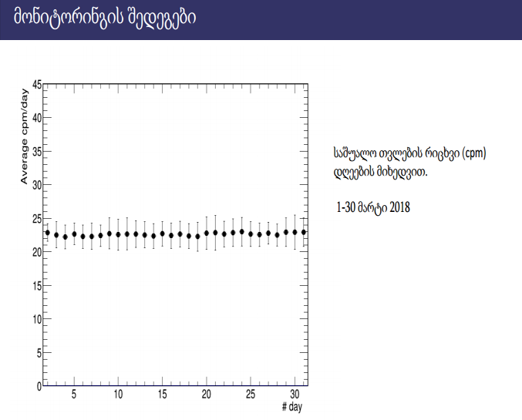Click the data point at day 5
This screenshot has width=522, height=420.
(74, 234)
